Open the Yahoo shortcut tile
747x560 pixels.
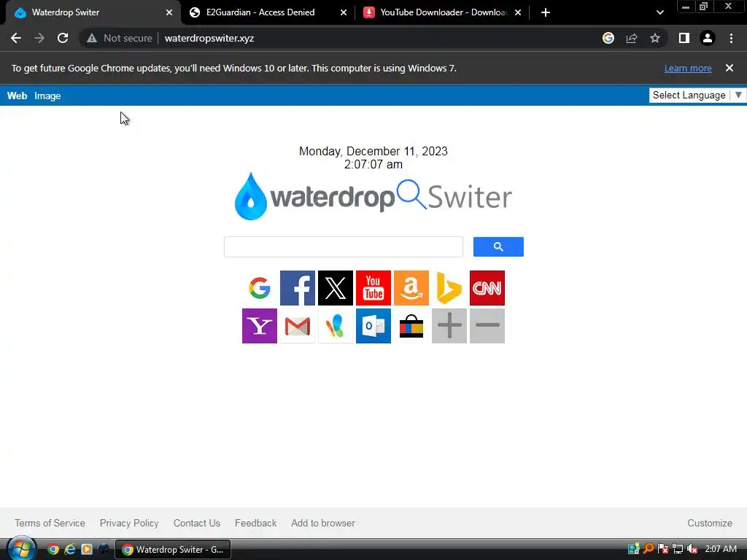[260, 326]
